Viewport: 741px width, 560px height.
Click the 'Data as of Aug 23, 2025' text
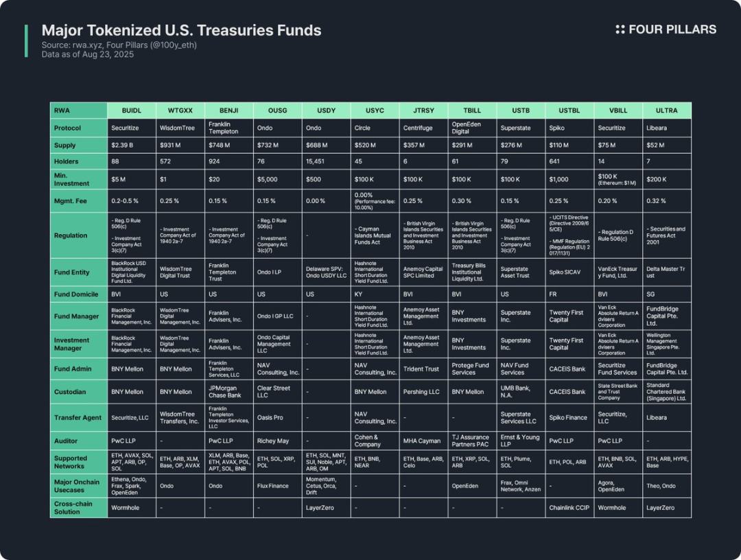click(x=87, y=54)
